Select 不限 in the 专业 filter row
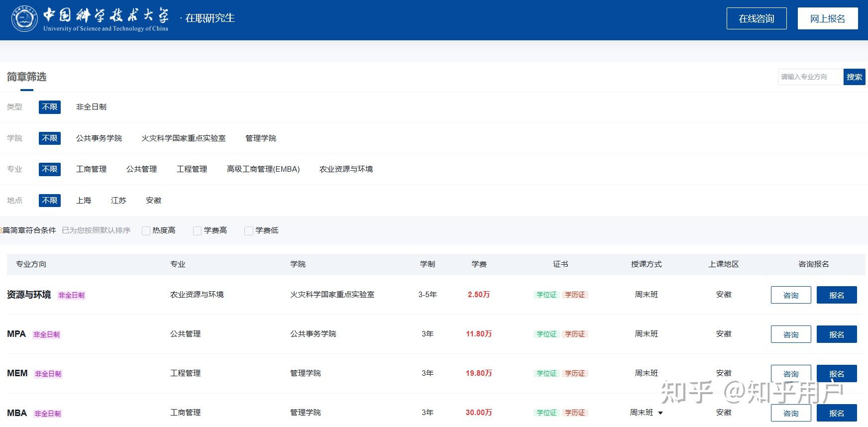The height and width of the screenshot is (427, 868). click(x=50, y=169)
